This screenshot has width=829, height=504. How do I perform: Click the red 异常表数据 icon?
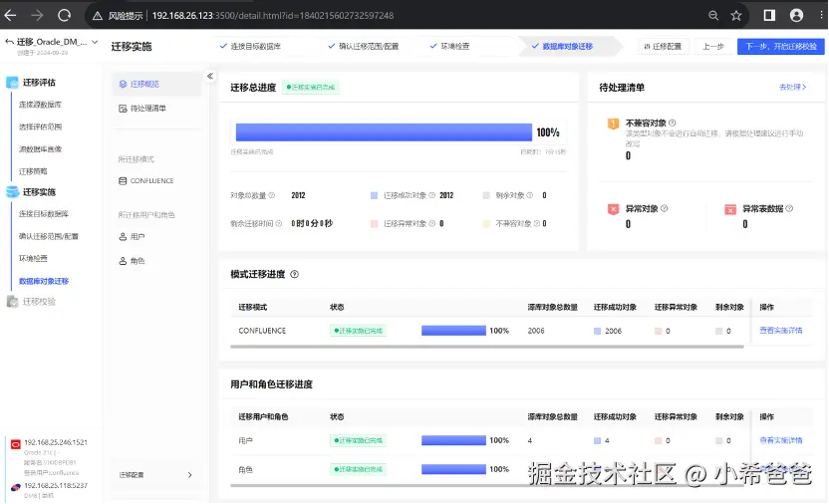(730, 209)
